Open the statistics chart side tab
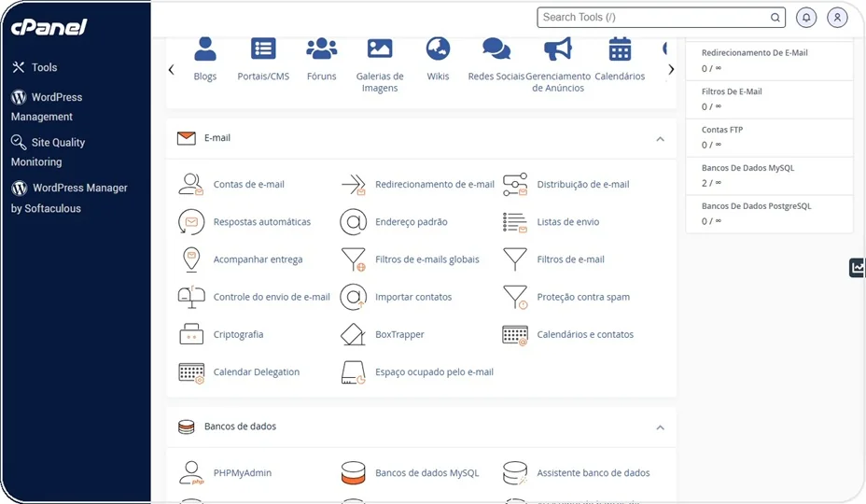The image size is (866, 504). tap(858, 268)
